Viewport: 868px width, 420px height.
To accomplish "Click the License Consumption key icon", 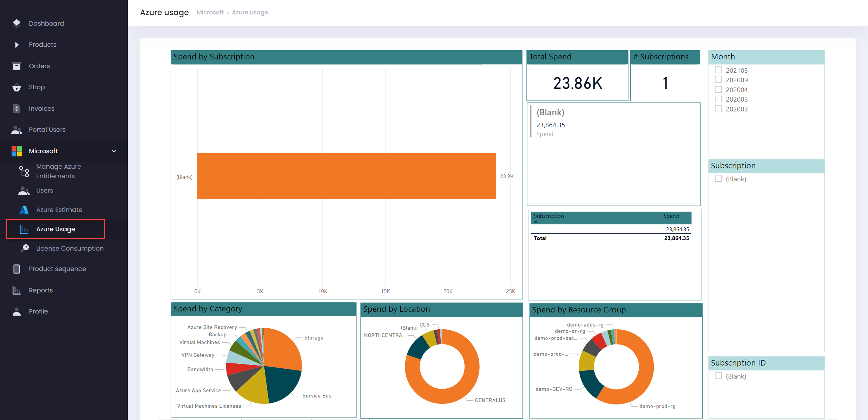I will tap(25, 248).
